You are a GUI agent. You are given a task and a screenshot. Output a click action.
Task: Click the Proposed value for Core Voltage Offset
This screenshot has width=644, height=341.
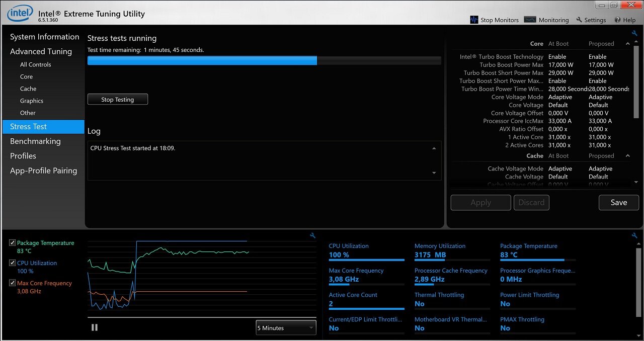599,113
